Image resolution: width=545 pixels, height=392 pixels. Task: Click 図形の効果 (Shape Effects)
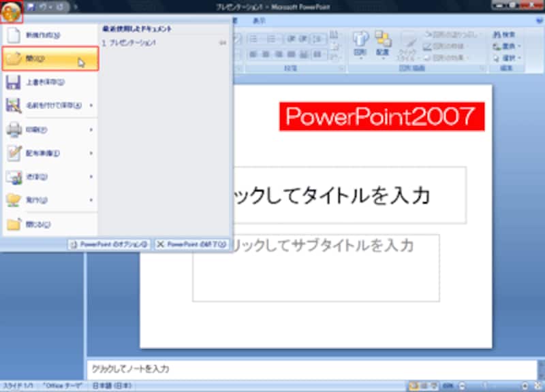(x=446, y=58)
